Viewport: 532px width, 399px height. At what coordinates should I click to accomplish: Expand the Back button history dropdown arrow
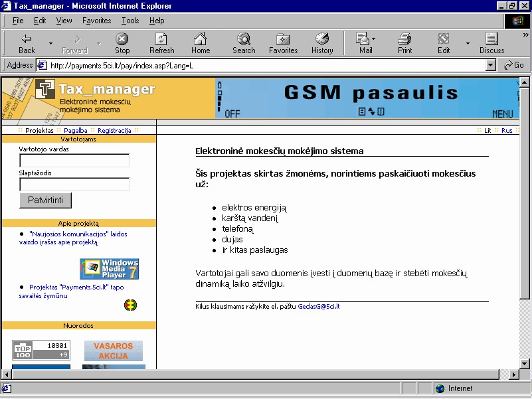(x=50, y=43)
